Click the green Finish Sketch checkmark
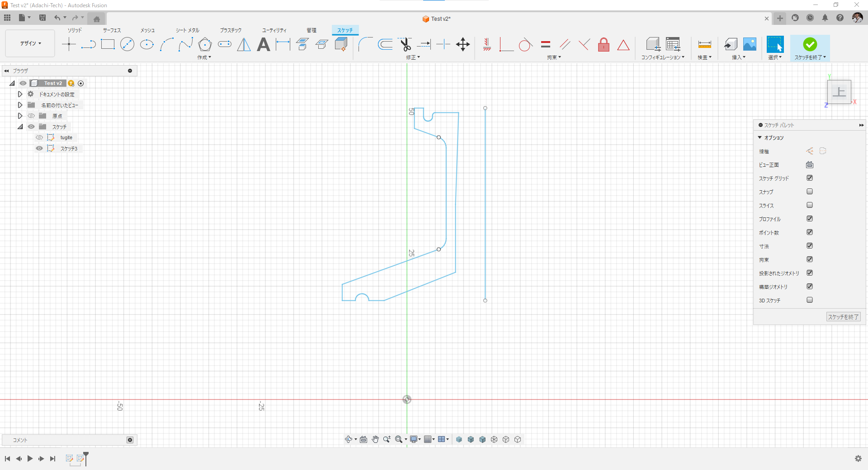The height and width of the screenshot is (470, 868). coord(810,44)
